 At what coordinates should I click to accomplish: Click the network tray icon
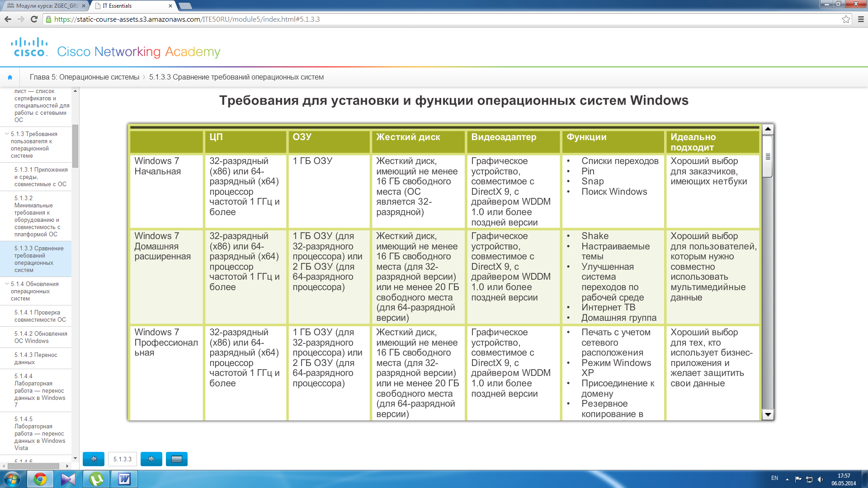pyautogui.click(x=809, y=479)
